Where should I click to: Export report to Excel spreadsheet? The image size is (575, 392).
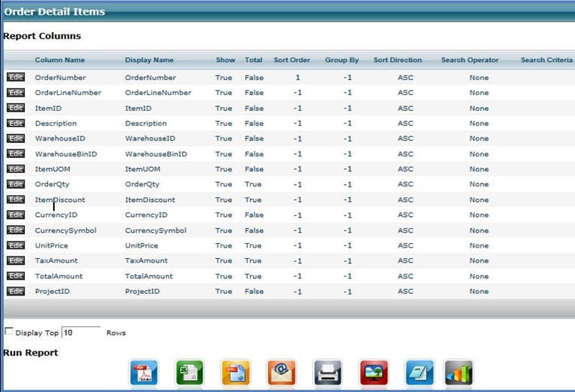pos(189,373)
